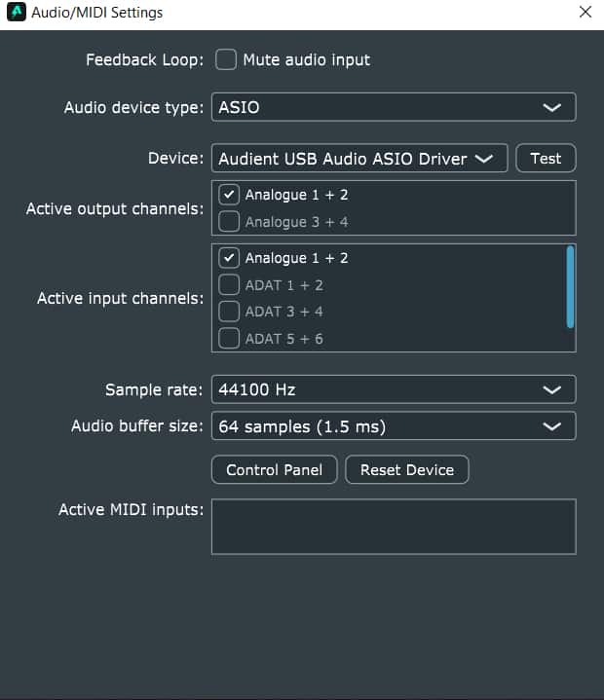Uncheck Analogue 1 + 2 input channel

pyautogui.click(x=230, y=258)
